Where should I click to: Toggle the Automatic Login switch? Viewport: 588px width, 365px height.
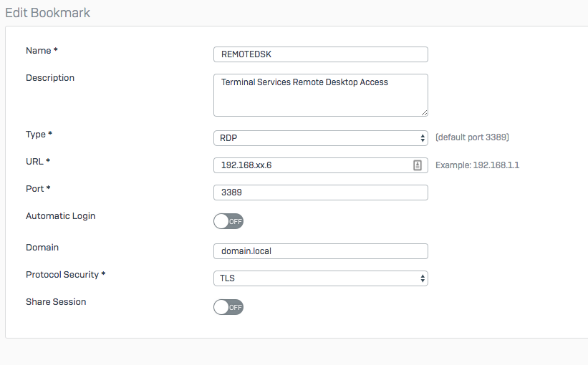[228, 221]
